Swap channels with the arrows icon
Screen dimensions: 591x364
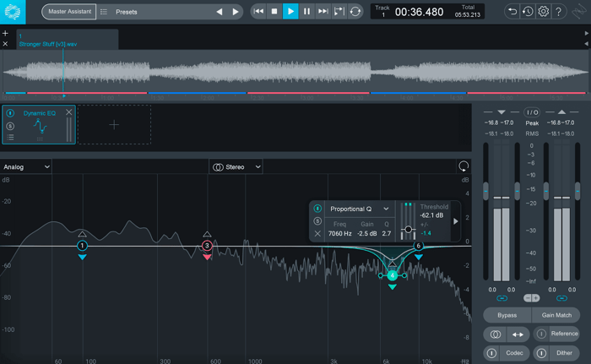[x=518, y=334]
